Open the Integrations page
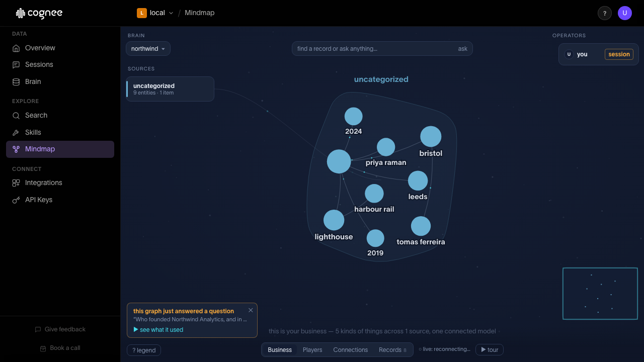 click(x=60, y=183)
